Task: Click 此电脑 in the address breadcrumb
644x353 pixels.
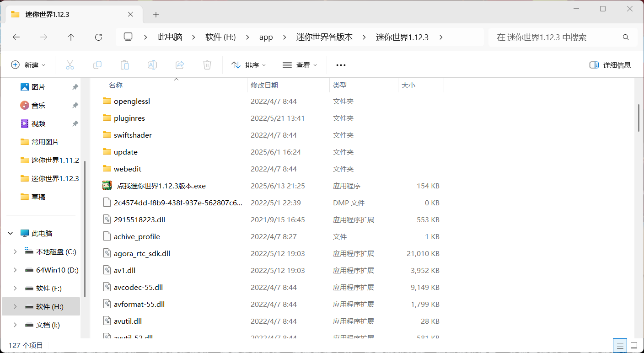Action: coord(170,37)
